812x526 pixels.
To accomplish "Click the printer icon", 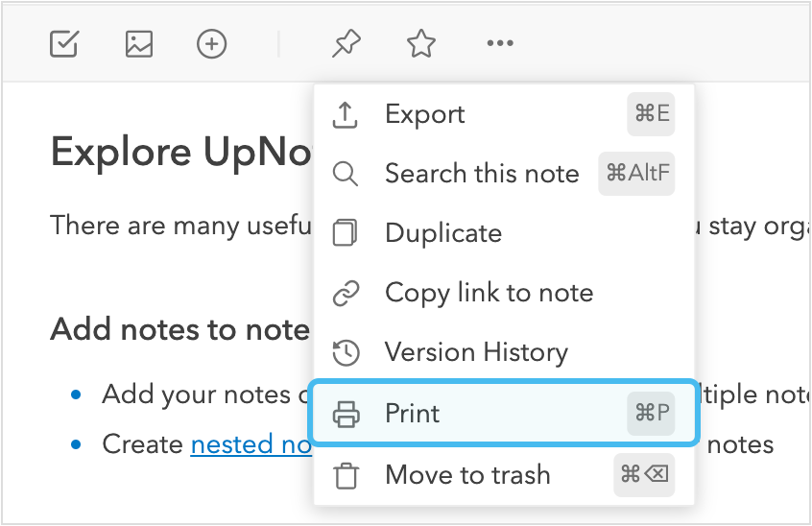I will pyautogui.click(x=345, y=414).
